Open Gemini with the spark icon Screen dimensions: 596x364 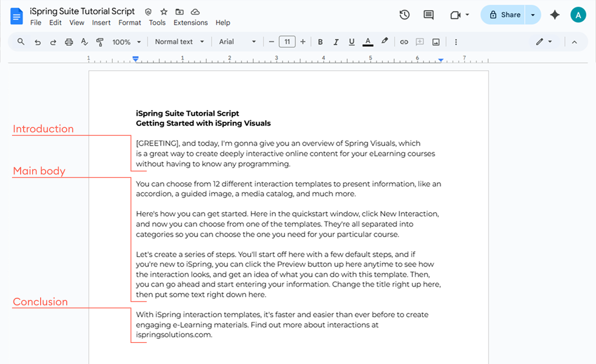(x=554, y=15)
